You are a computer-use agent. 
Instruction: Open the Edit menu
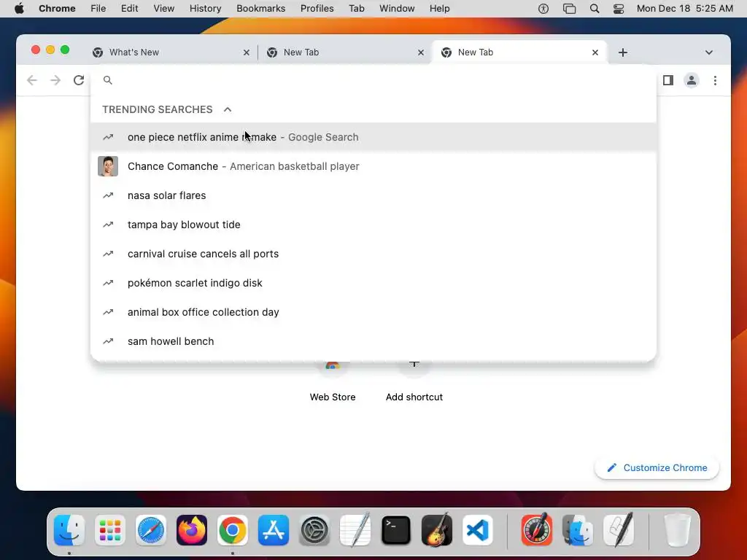tap(129, 9)
